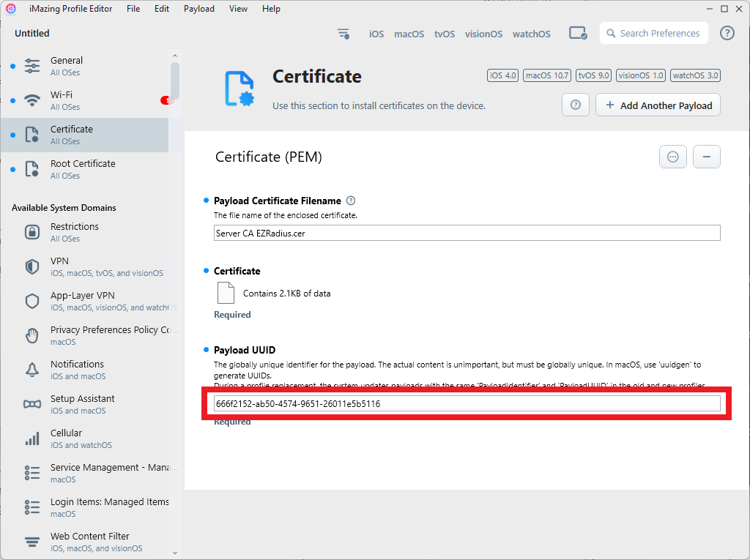Remove payload with the minus button

pos(707,157)
